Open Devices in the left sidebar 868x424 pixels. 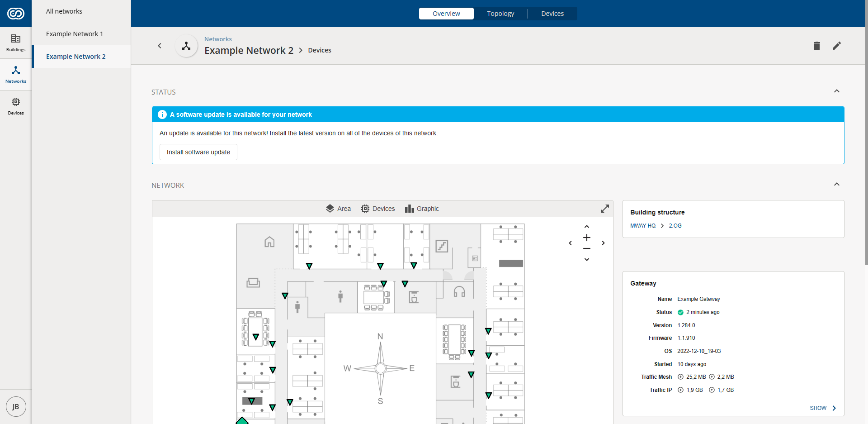16,106
